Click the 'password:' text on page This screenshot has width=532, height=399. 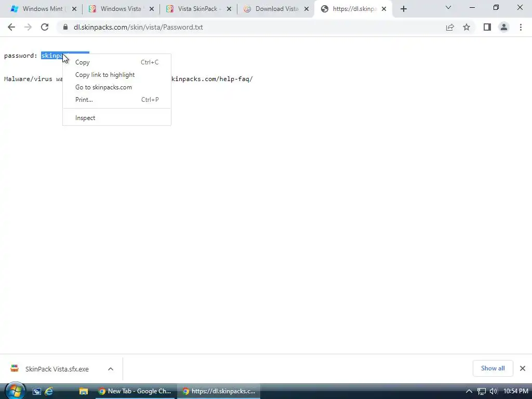pyautogui.click(x=21, y=56)
